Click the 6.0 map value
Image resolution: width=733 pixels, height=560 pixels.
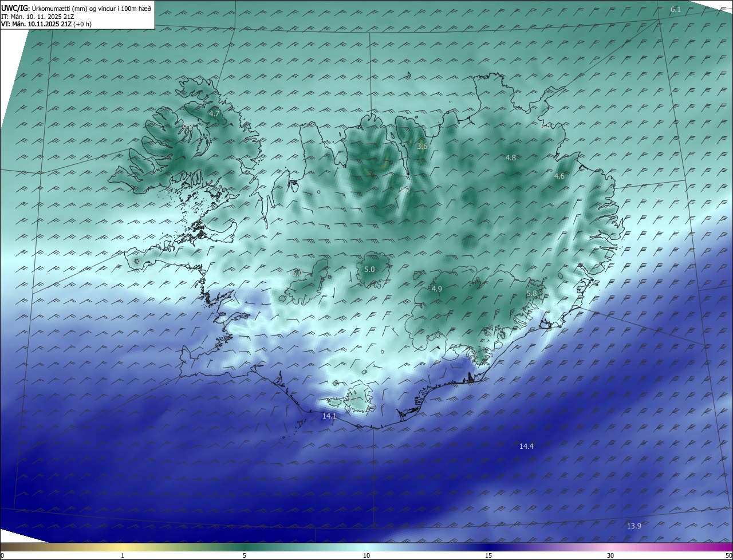tap(297, 274)
